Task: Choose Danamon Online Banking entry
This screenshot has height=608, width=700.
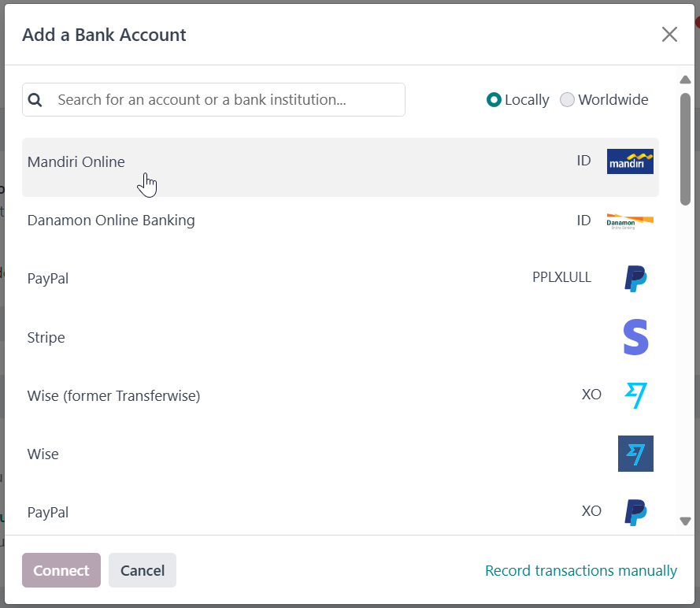Action: point(341,221)
